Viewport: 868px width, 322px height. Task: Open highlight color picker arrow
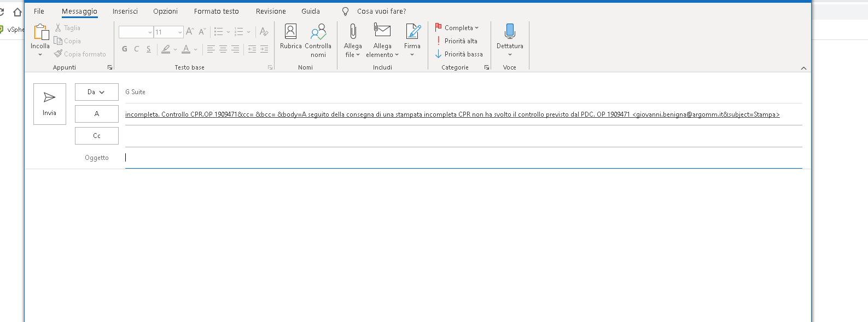(176, 49)
